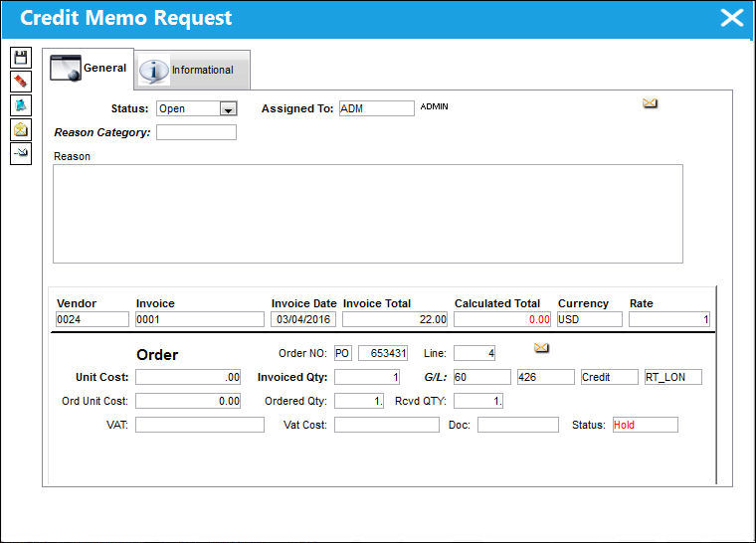Click the Order section heading
This screenshot has height=543, width=756.
click(x=157, y=355)
